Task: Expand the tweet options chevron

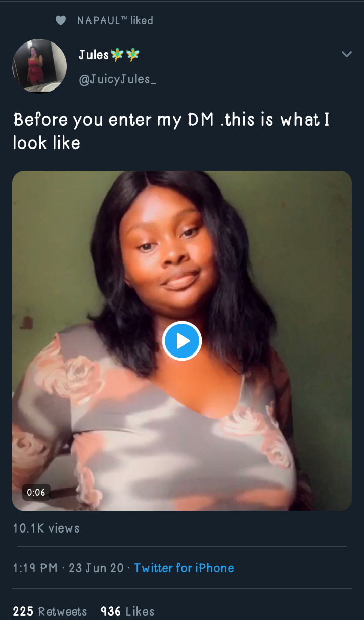Action: pos(346,54)
